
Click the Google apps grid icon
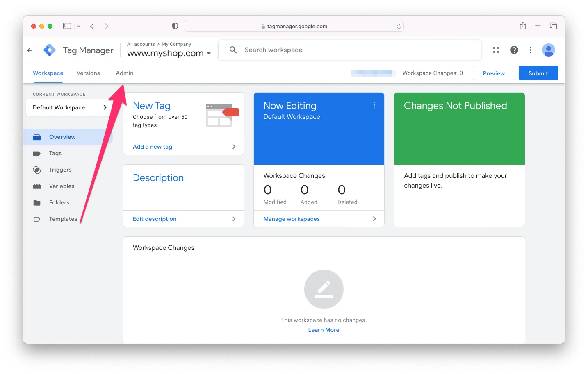pyautogui.click(x=496, y=50)
